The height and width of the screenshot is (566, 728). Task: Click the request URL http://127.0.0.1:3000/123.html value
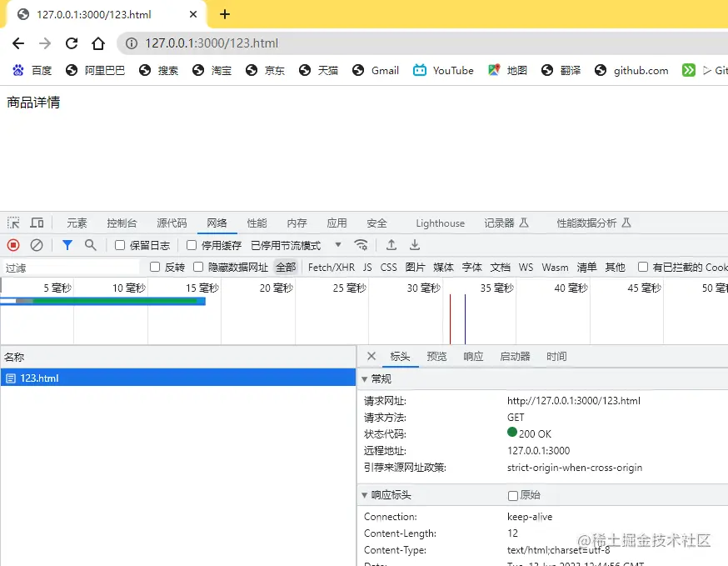click(x=573, y=401)
